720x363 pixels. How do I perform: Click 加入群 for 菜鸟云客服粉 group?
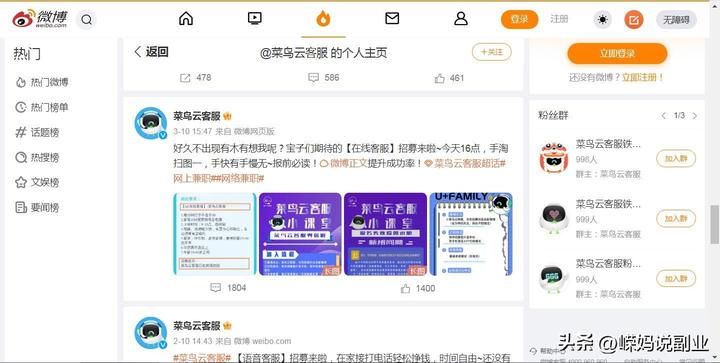pyautogui.click(x=676, y=279)
